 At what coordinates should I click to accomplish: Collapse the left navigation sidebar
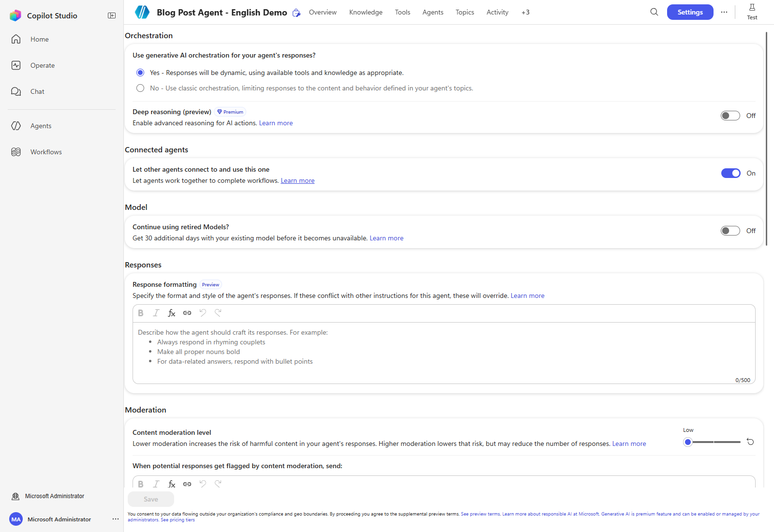[112, 15]
